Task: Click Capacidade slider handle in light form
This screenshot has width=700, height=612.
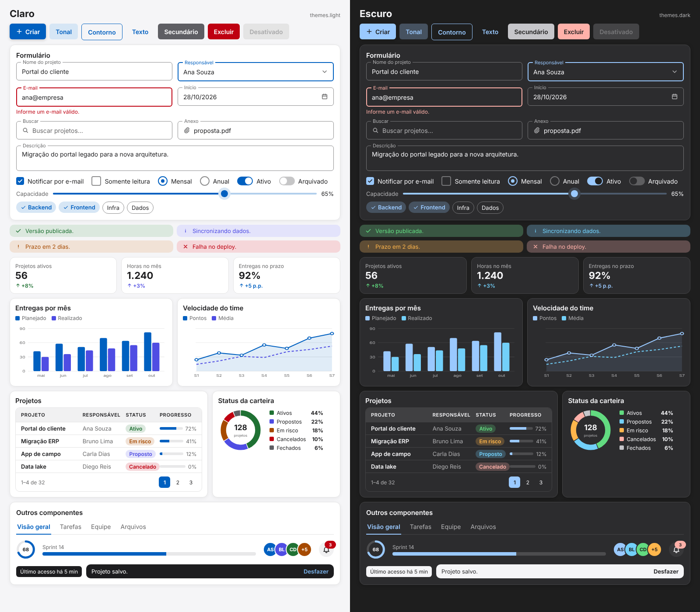Action: [x=224, y=194]
